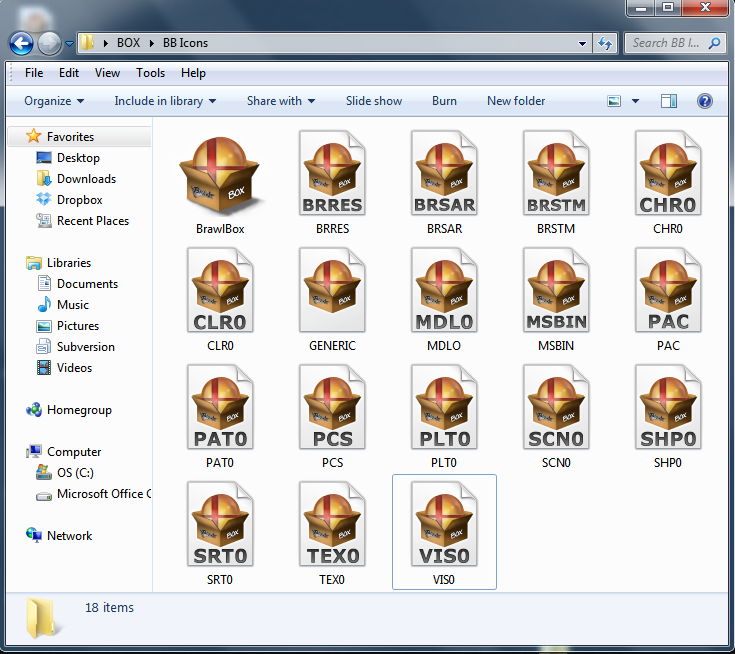Go to Desktop in Favorites
This screenshot has height=654, width=735.
78,158
